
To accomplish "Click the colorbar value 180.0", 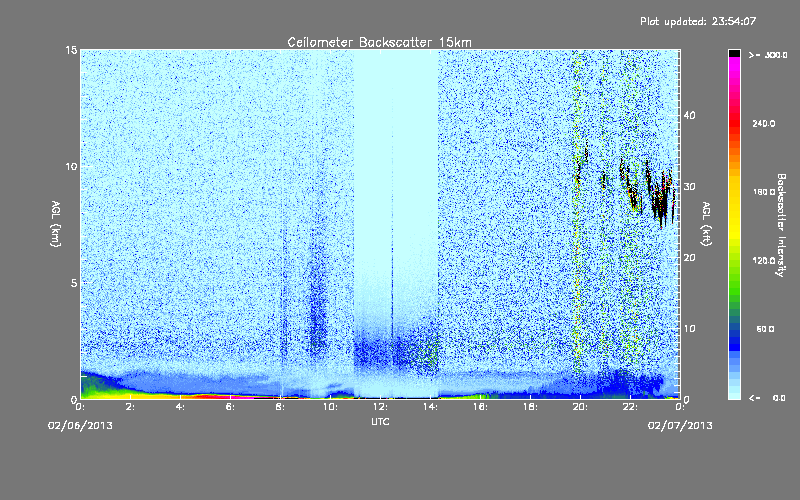I will click(764, 192).
